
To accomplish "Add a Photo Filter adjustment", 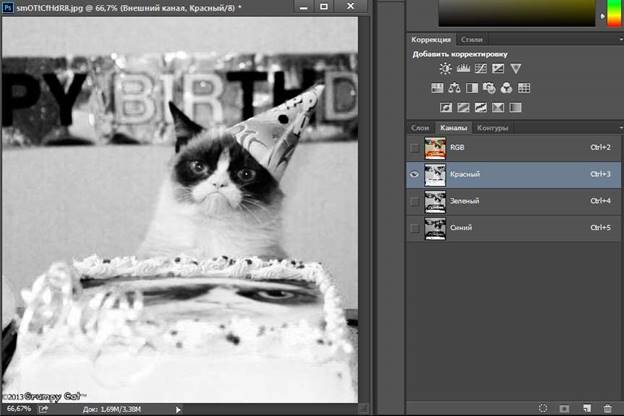I will pos(489,88).
